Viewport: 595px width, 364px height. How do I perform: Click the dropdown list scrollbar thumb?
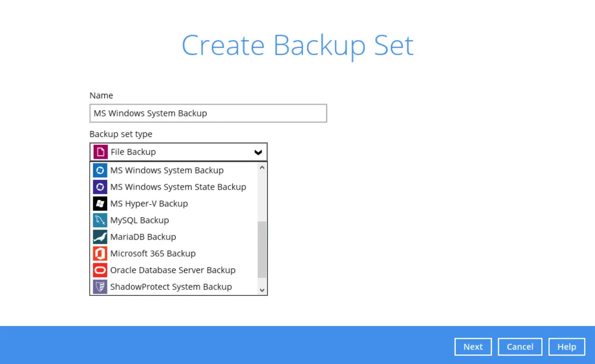tap(262, 249)
